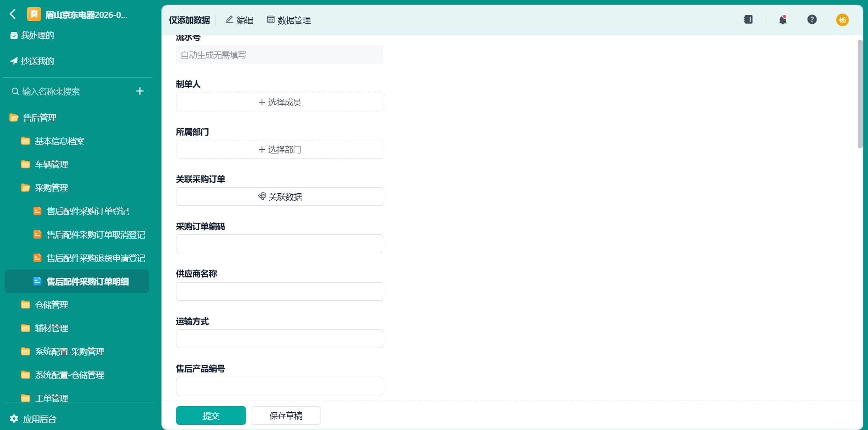Click the table icon beside 数据管理
868x430 pixels.
click(270, 20)
